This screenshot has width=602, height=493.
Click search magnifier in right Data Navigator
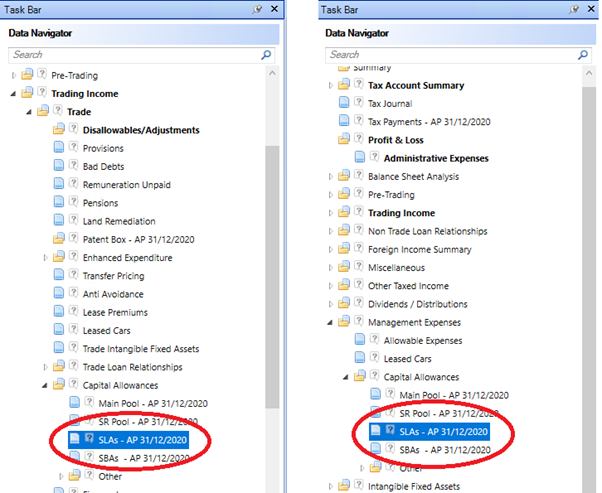point(583,55)
